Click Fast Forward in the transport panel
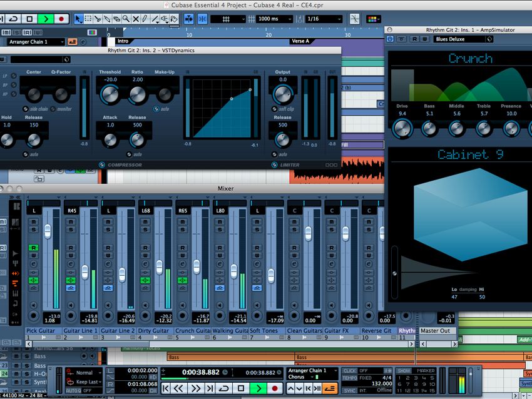 (195, 388)
